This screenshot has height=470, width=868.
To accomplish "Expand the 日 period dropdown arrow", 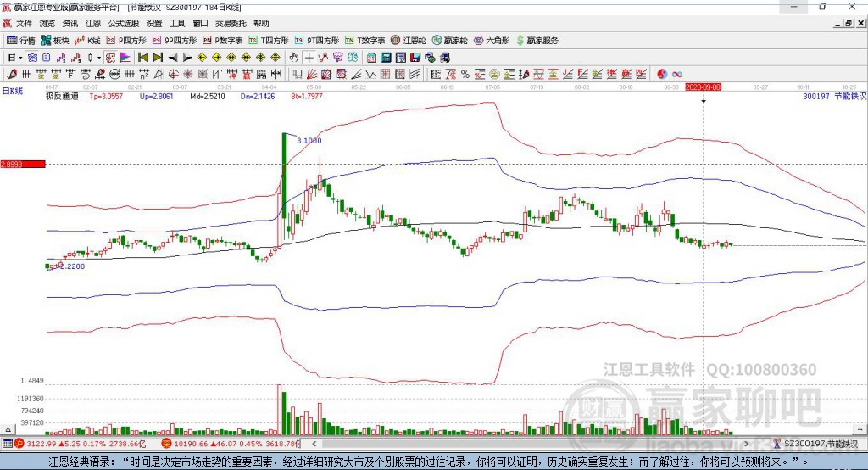I will click(x=20, y=58).
